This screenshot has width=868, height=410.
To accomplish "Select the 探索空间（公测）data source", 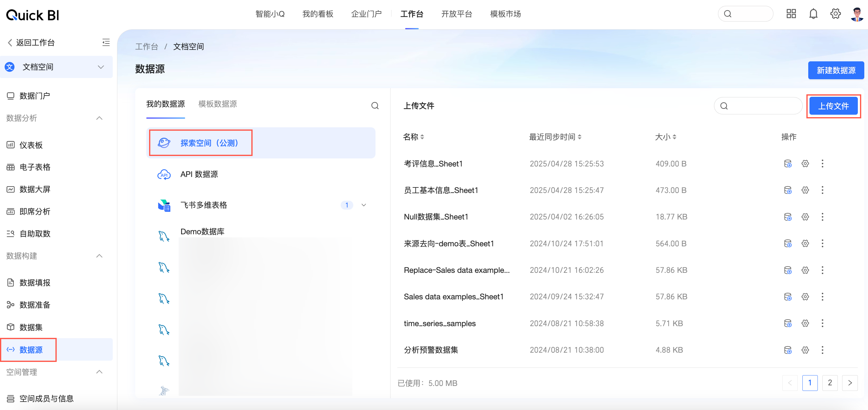I will [261, 143].
